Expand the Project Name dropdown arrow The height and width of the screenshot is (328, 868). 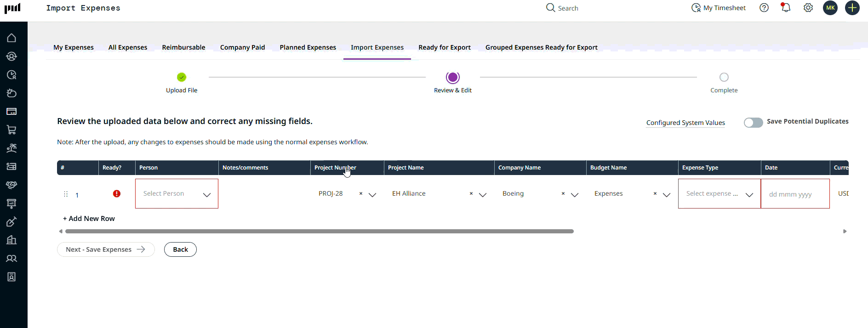coord(483,195)
